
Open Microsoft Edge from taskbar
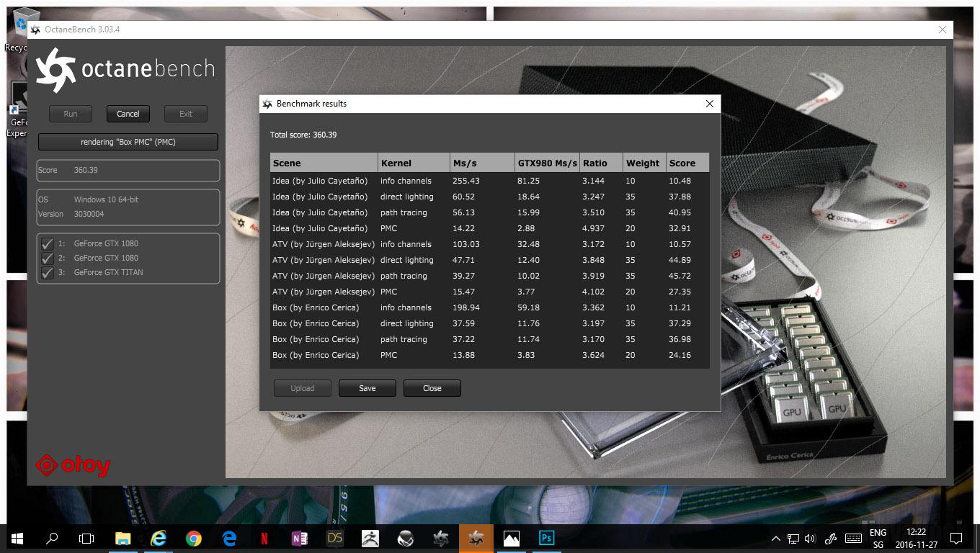(x=229, y=538)
